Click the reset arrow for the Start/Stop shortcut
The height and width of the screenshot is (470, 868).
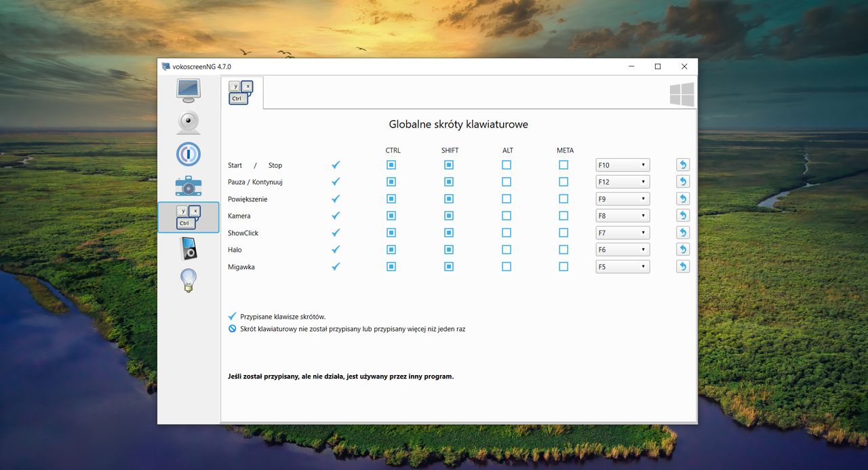pos(682,164)
